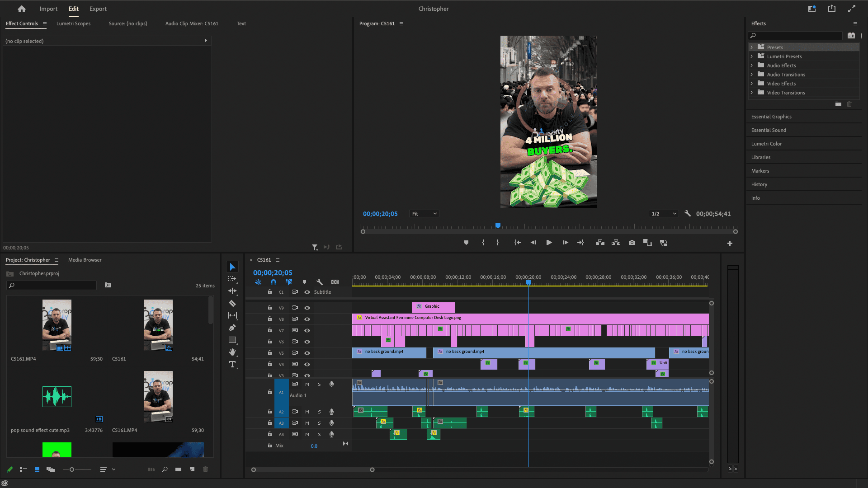Select the Pen tool
This screenshot has height=488, width=868.
(x=232, y=328)
